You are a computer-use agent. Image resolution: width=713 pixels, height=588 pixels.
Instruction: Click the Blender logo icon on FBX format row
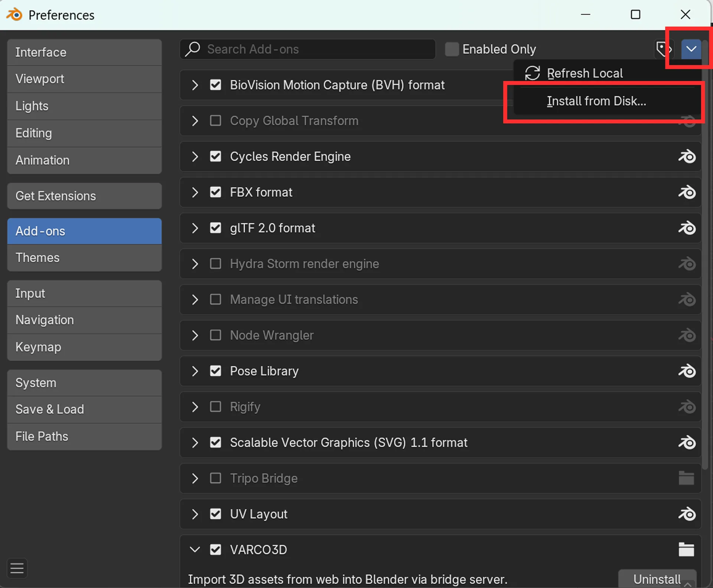click(x=687, y=192)
